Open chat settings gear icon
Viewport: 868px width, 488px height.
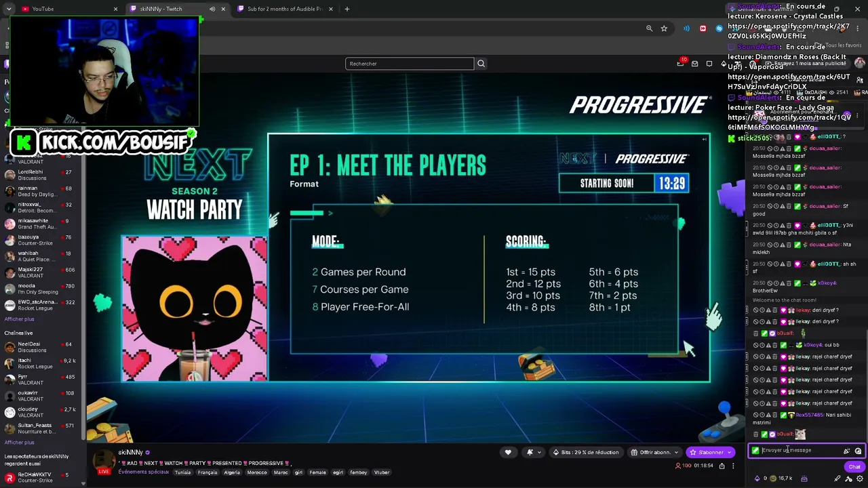[859, 479]
